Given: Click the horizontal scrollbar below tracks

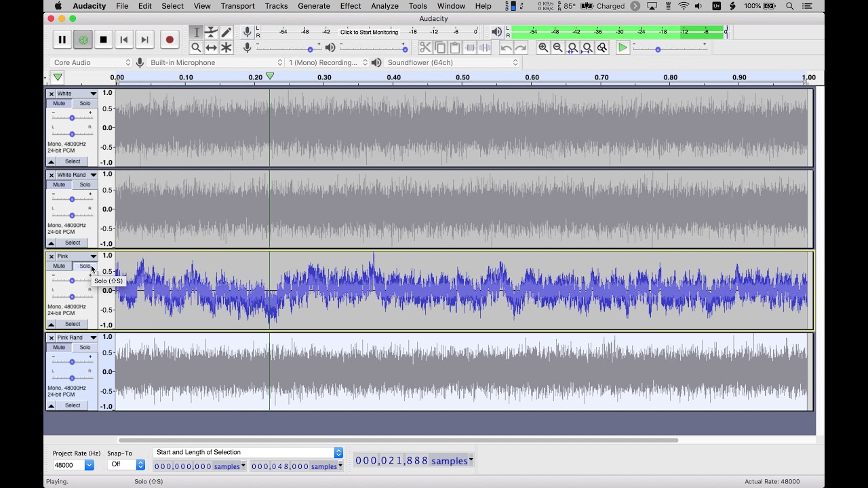Looking at the screenshot, I should click(398, 440).
